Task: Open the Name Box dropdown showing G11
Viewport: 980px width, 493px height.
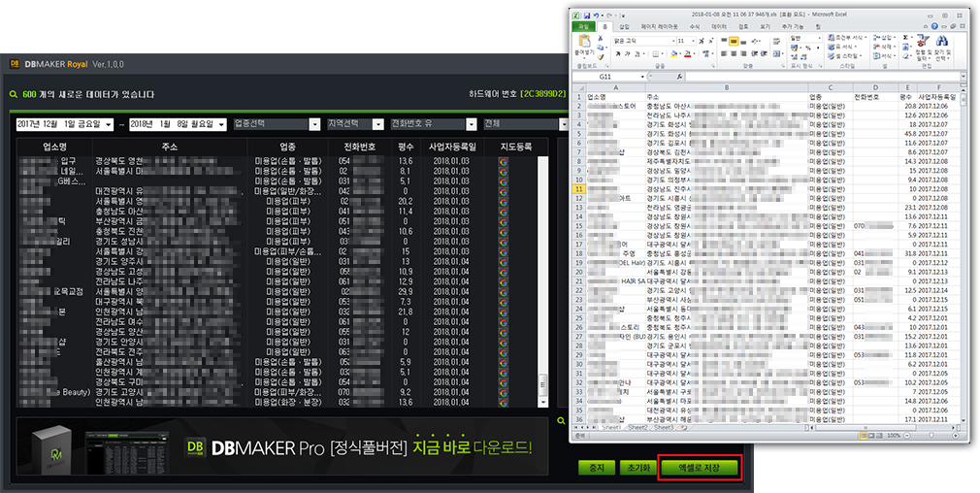Action: tap(642, 77)
